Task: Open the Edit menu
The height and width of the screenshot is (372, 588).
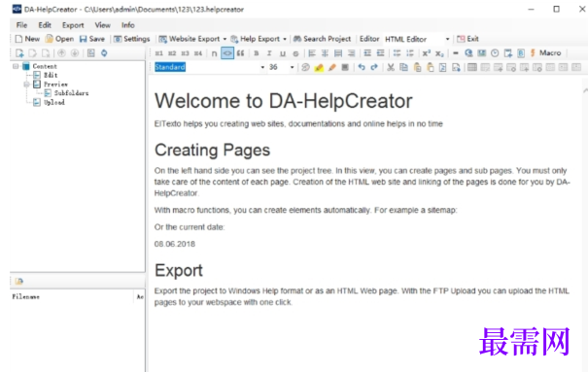Action: point(45,25)
